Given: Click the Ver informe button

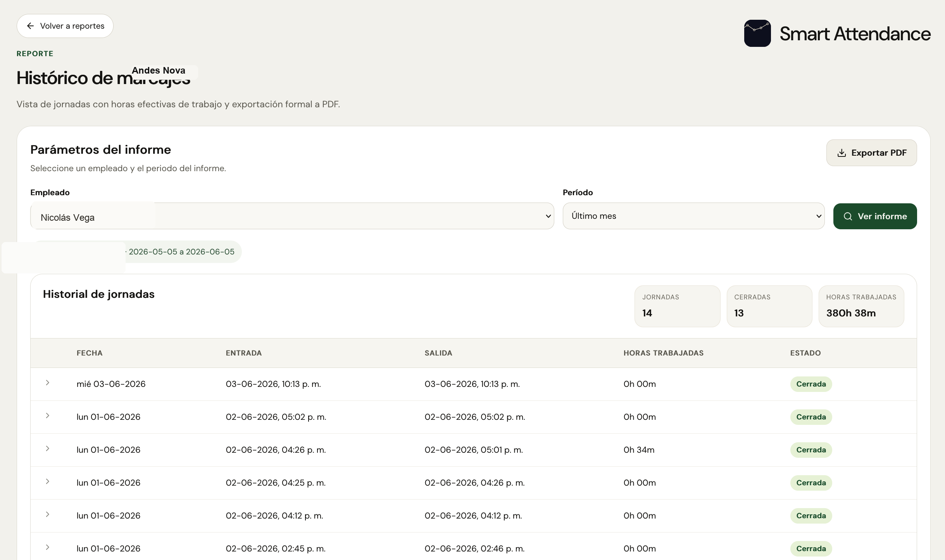Looking at the screenshot, I should coord(875,216).
